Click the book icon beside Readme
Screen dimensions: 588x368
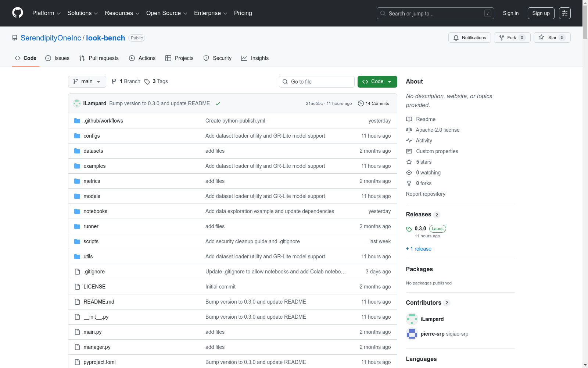409,119
